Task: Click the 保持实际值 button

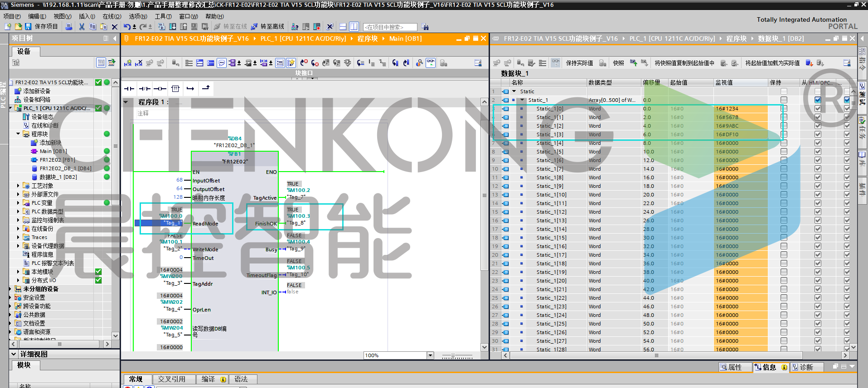Action: point(579,63)
